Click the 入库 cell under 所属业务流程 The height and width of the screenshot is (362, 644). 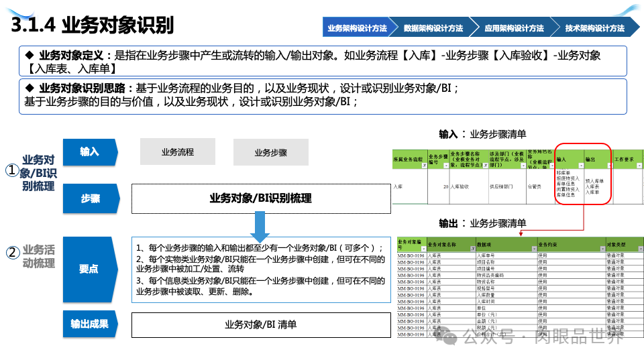click(x=410, y=186)
